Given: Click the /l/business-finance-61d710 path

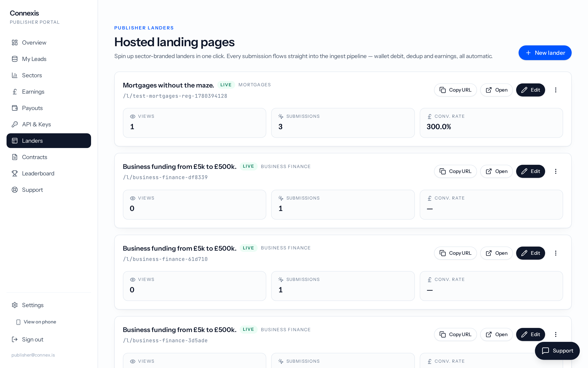Looking at the screenshot, I should pyautogui.click(x=165, y=259).
